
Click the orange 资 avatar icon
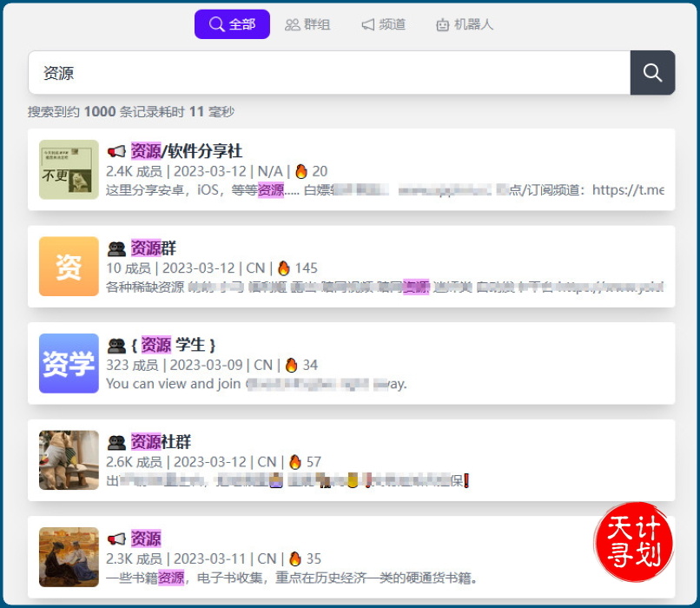69,267
